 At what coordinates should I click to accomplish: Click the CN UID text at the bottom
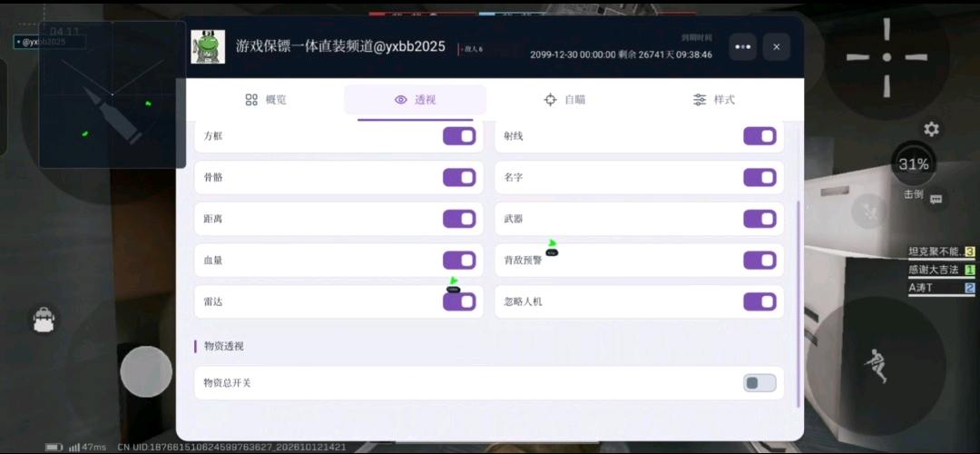pos(231,447)
